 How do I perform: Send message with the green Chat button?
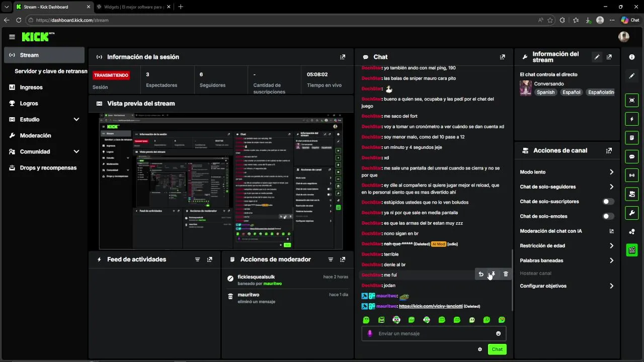pyautogui.click(x=497, y=349)
